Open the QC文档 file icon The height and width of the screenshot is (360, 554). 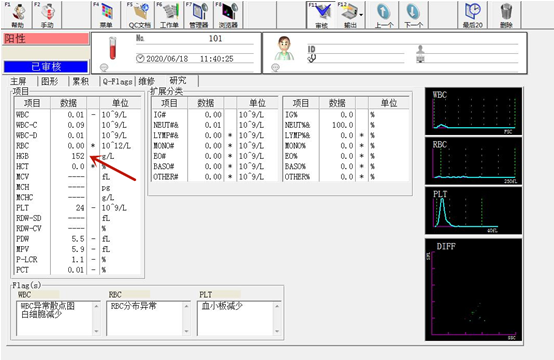point(140,15)
